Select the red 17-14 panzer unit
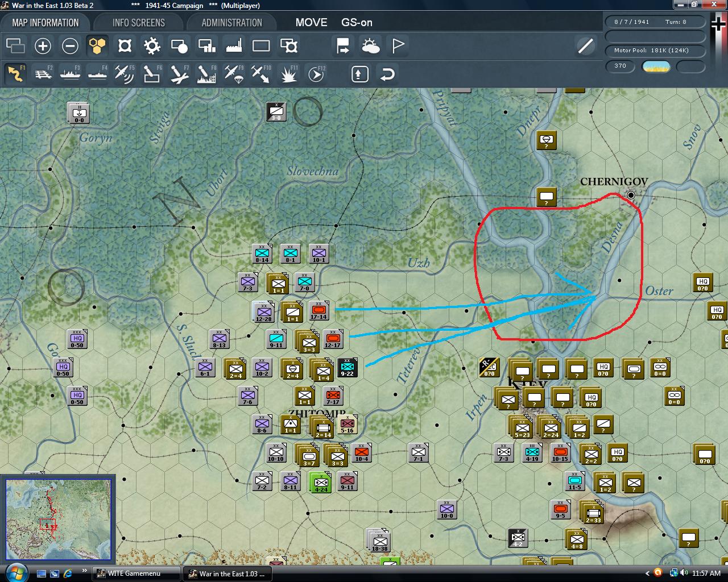This screenshot has height=582, width=728. [x=319, y=310]
